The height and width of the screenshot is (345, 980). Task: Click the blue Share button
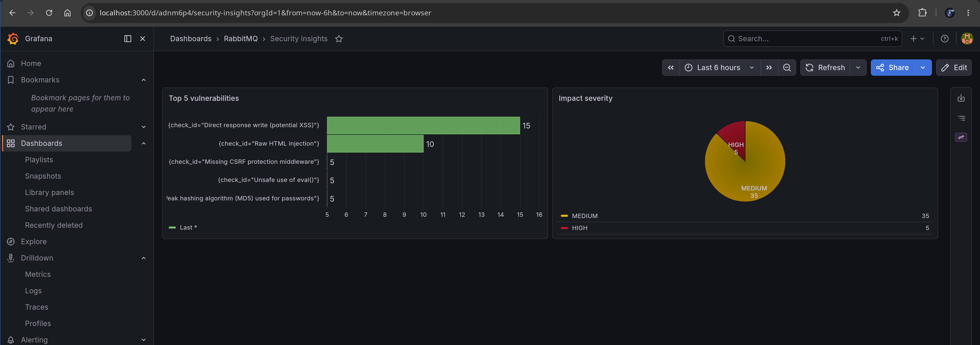(x=892, y=67)
